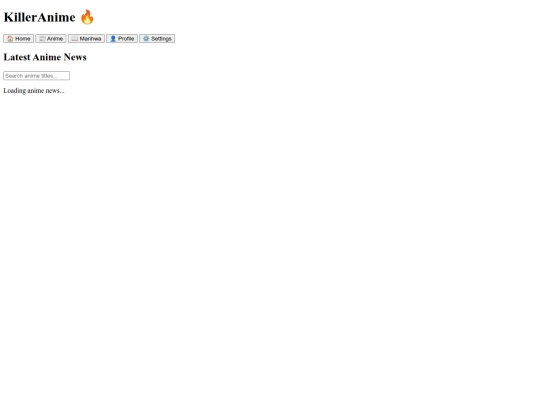
Task: Select the Manhwa label text
Action: (x=90, y=39)
